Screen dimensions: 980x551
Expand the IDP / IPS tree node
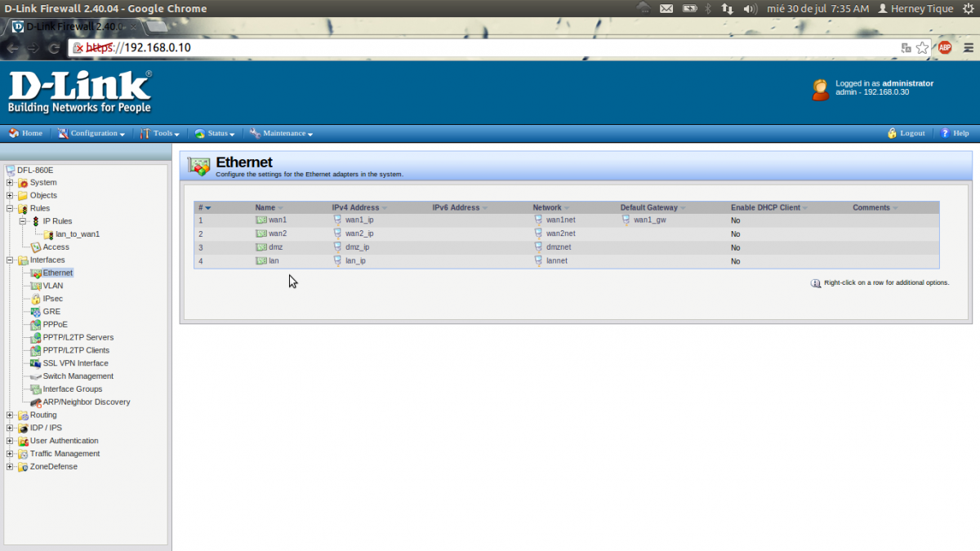pos(10,429)
